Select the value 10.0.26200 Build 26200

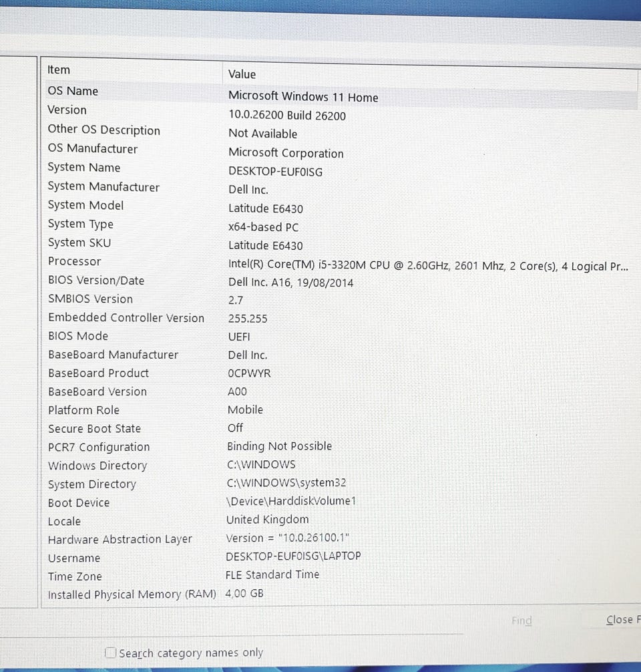pyautogui.click(x=287, y=116)
